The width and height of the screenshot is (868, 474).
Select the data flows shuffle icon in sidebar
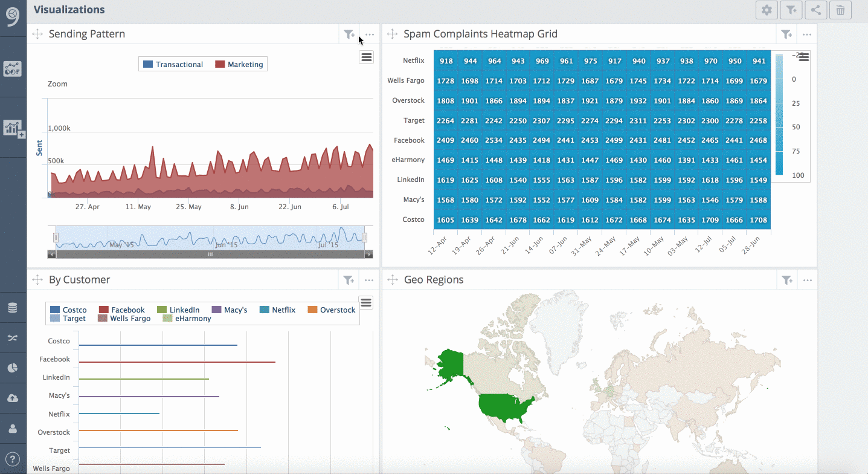click(13, 337)
